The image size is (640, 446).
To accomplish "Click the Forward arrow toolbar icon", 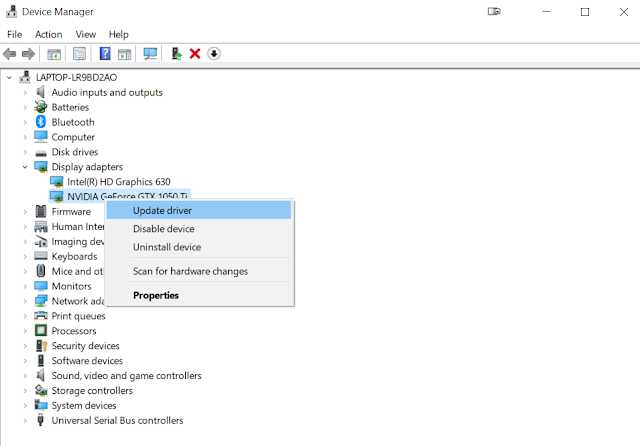I will tap(28, 54).
